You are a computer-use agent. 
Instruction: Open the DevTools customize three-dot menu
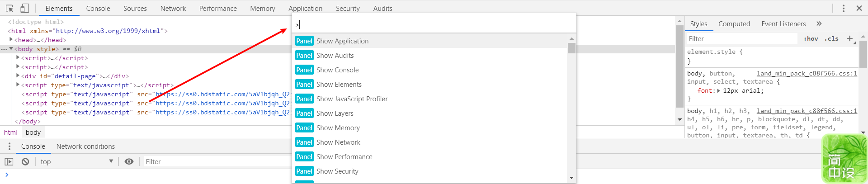(843, 8)
